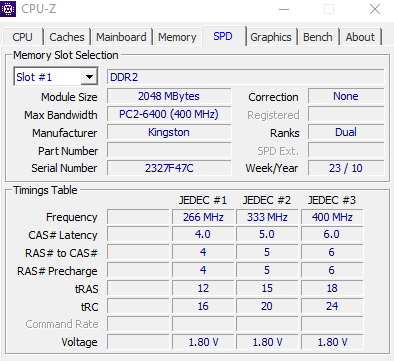Click the CPU-Z app icon in title bar
Viewport: 394px width, 361px height.
click(8, 9)
